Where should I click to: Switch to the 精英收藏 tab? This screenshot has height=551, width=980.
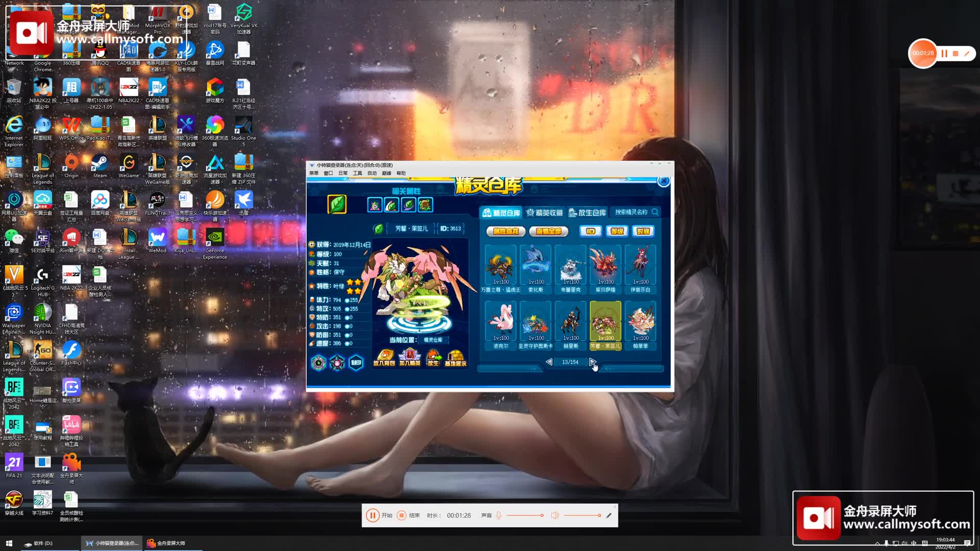[x=545, y=213]
